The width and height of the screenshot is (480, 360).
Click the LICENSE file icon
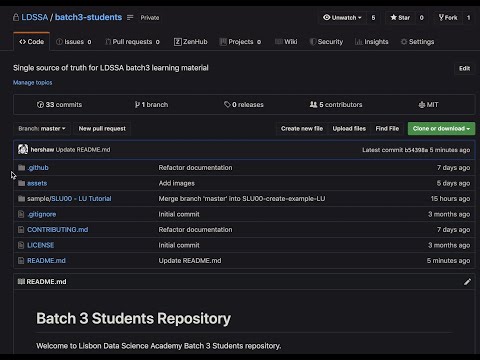[x=21, y=245]
